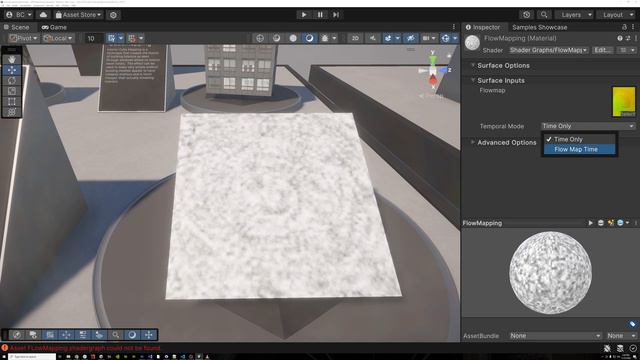Click the lock icon on Inspector panel
Image resolution: width=640 pixels, height=360 pixels.
624,27
